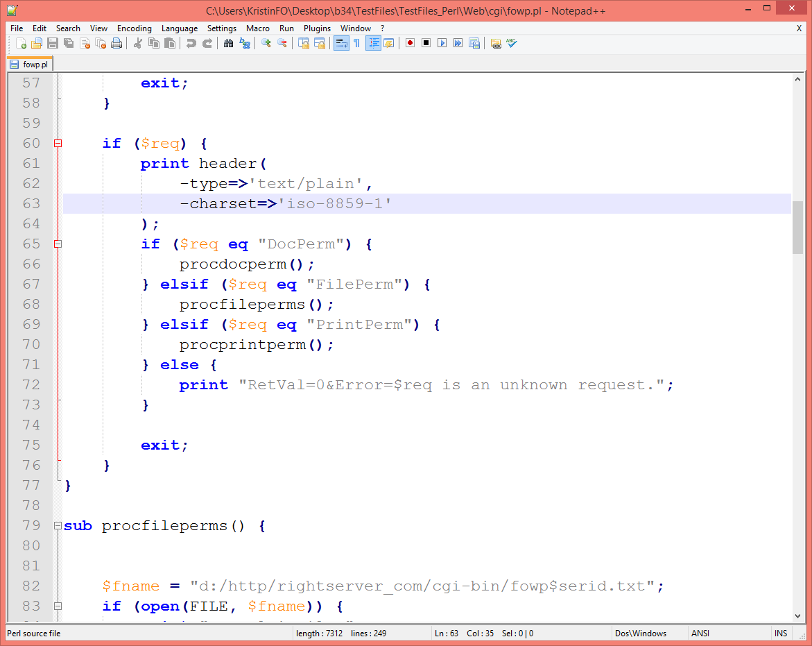812x646 pixels.
Task: Collapse the fold at line 65
Action: coord(58,244)
